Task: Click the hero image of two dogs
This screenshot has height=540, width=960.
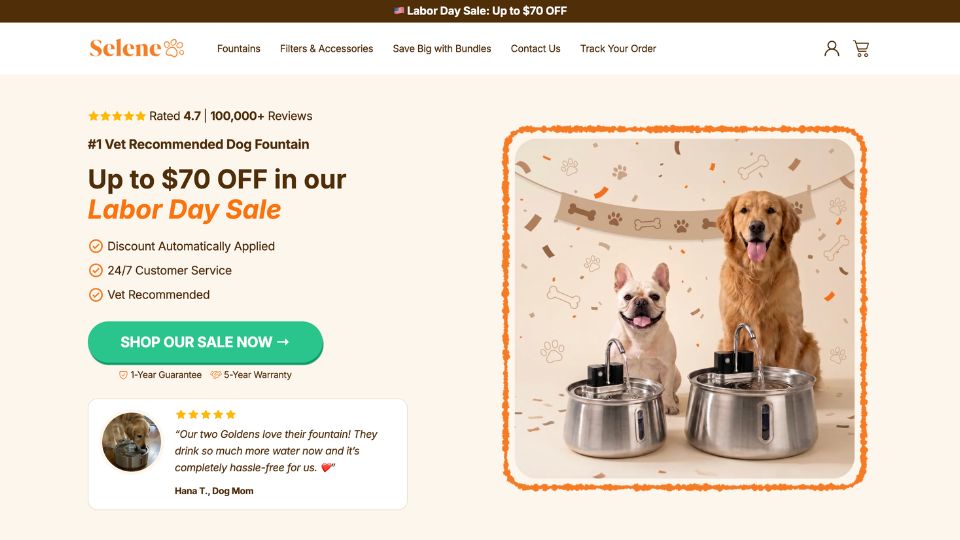Action: point(684,308)
